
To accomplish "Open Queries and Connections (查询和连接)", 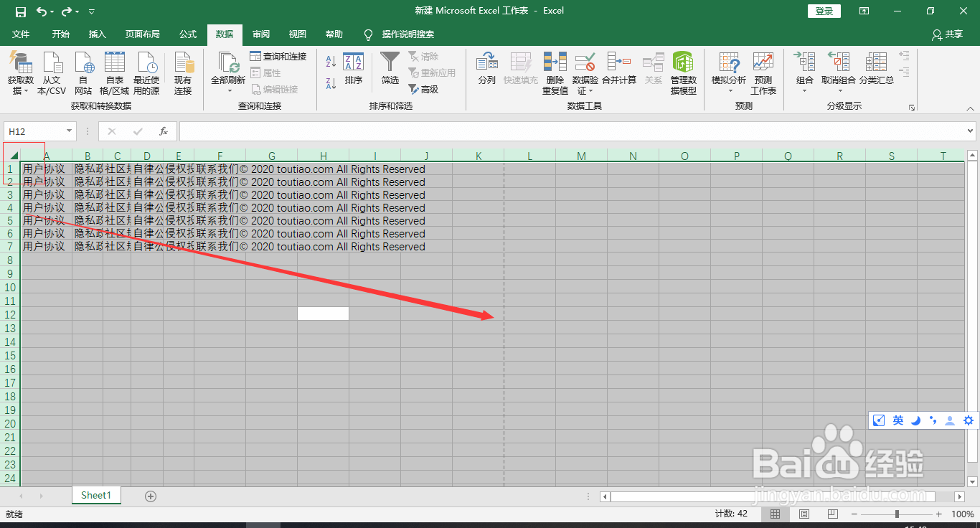I will [278, 56].
